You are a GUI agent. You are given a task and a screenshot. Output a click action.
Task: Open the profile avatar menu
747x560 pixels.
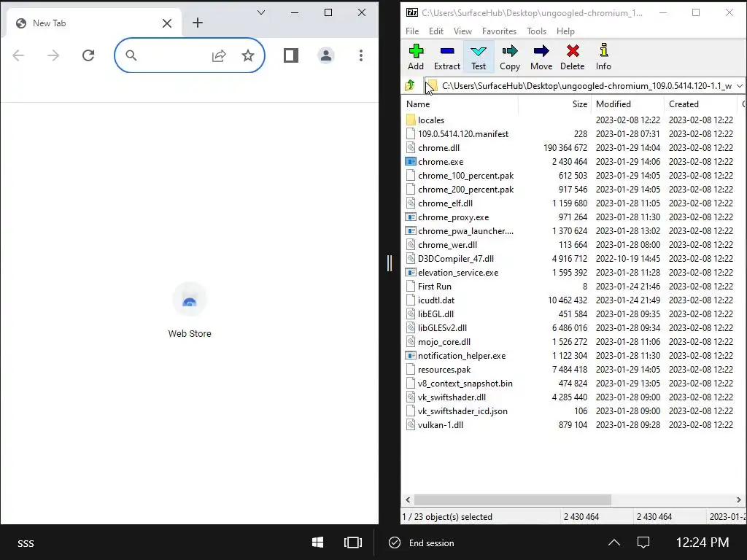(x=326, y=55)
